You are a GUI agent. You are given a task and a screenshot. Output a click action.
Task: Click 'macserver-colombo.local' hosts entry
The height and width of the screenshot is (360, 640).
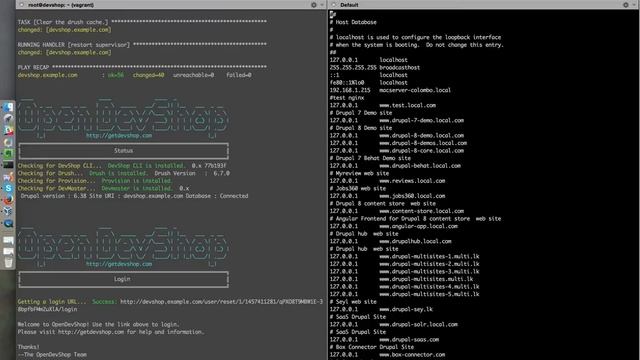[415, 90]
